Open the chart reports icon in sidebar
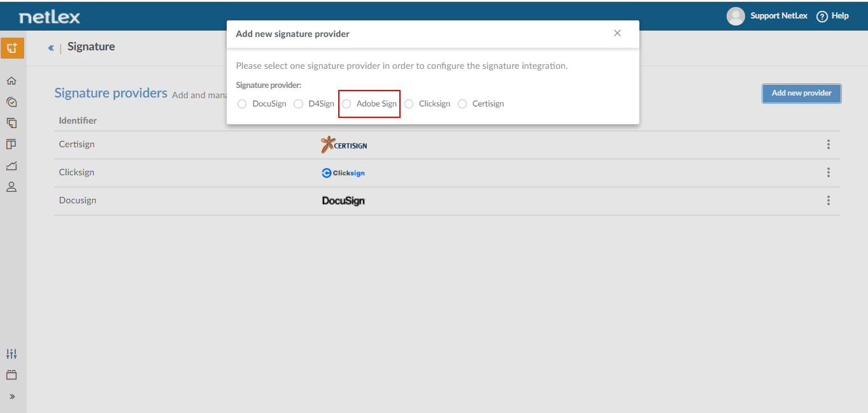The height and width of the screenshot is (413, 868). [x=11, y=166]
